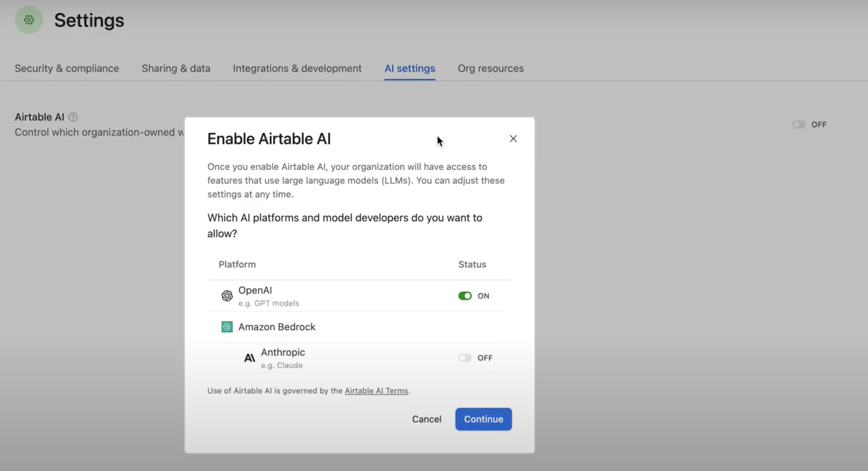The height and width of the screenshot is (471, 868).
Task: Click the 'e.g. GPT models' subtitle
Action: (268, 303)
